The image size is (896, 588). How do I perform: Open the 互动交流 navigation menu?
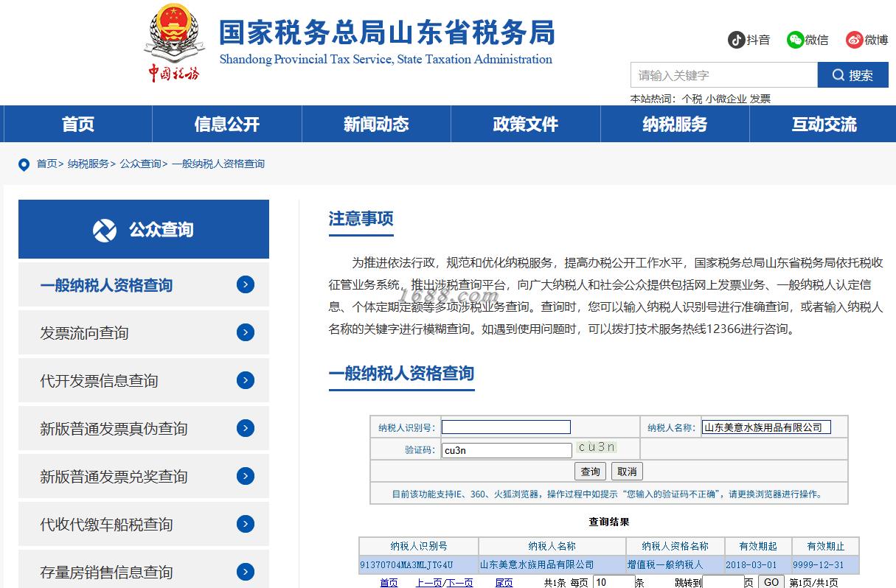tap(824, 124)
